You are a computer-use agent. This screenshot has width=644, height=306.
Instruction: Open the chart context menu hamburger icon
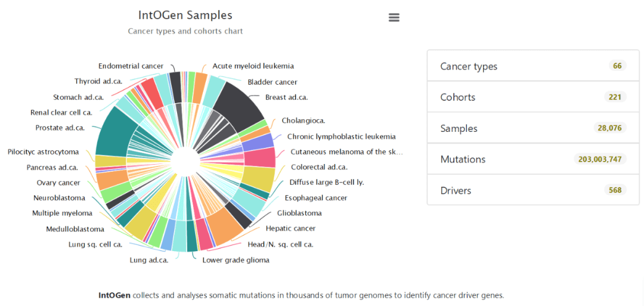[x=394, y=17]
